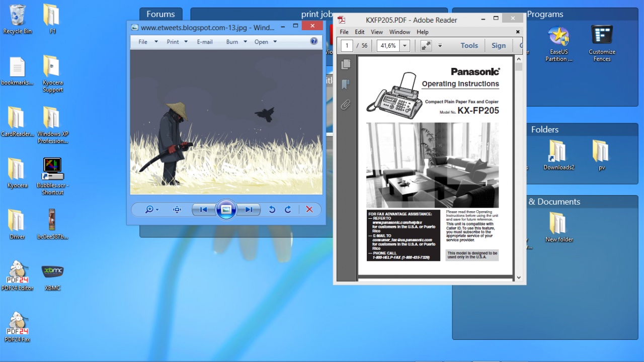Open Attachments paperclip panel in Adobe Reader

346,105
